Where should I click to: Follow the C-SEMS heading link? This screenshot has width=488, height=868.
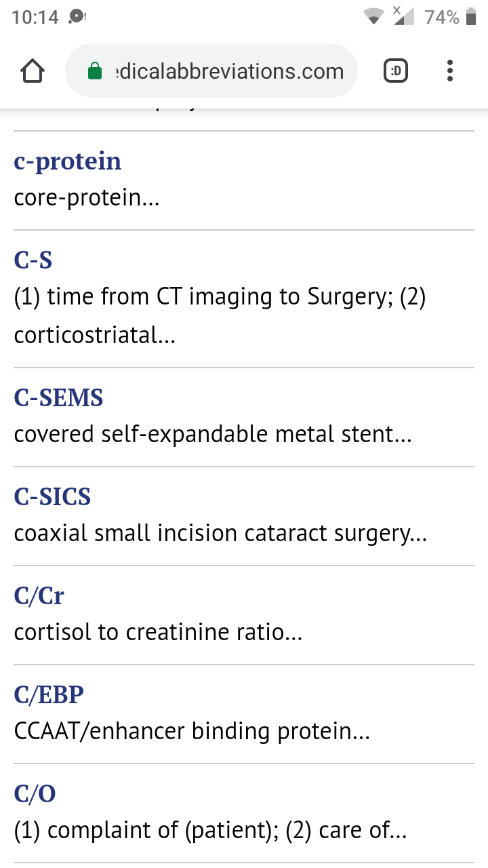(59, 397)
